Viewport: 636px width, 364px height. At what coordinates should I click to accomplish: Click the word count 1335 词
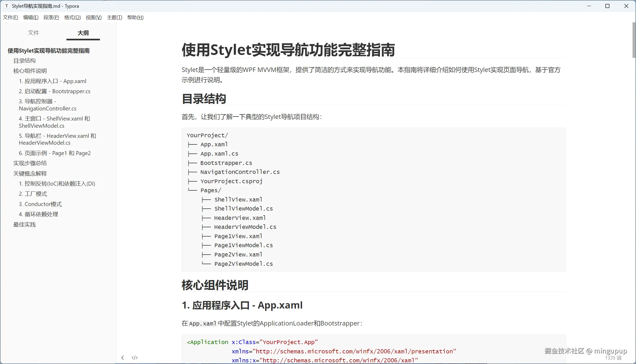coord(613,358)
